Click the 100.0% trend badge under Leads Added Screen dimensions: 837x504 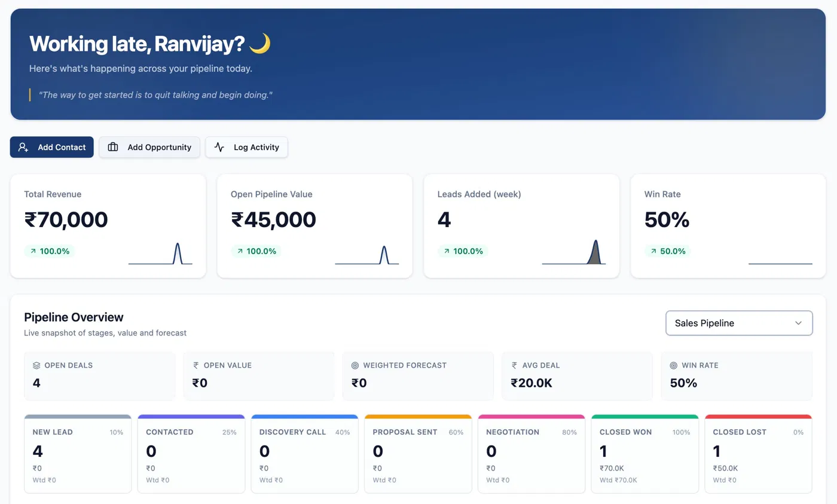point(463,251)
